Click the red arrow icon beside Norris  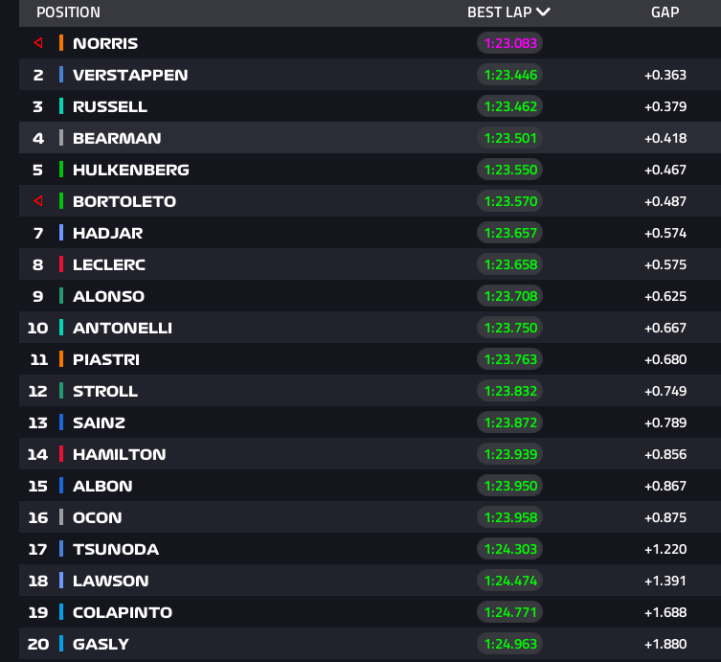point(38,43)
